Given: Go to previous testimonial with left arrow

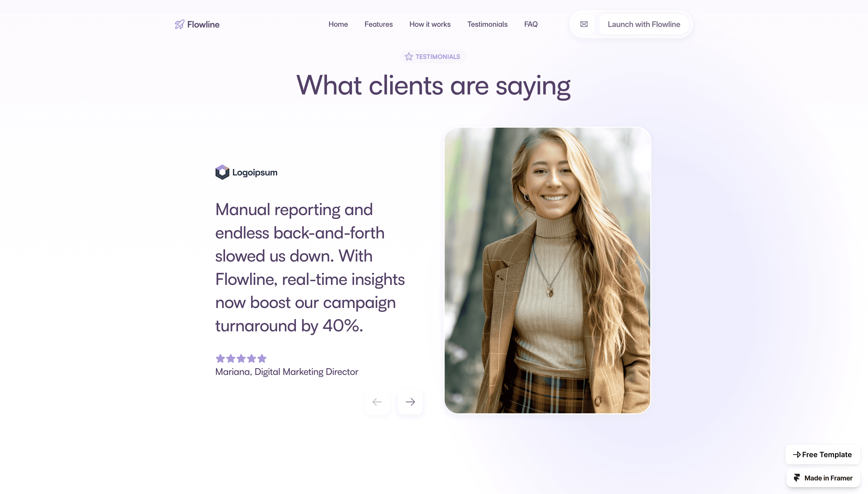Looking at the screenshot, I should click(377, 402).
